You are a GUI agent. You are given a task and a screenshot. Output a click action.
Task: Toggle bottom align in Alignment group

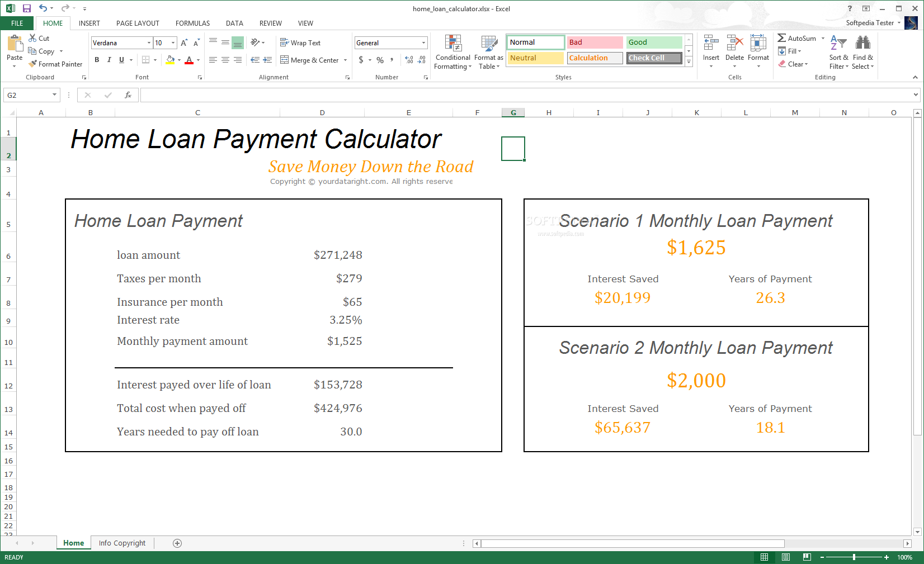pos(238,42)
